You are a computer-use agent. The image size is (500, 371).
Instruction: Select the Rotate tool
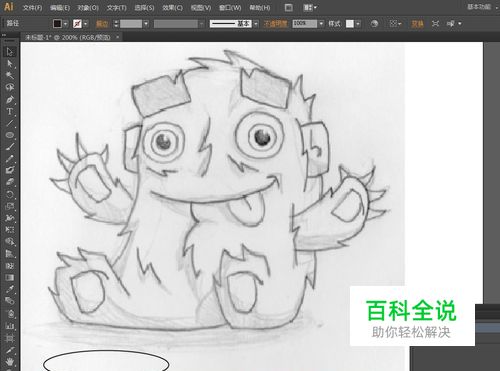pos(10,194)
